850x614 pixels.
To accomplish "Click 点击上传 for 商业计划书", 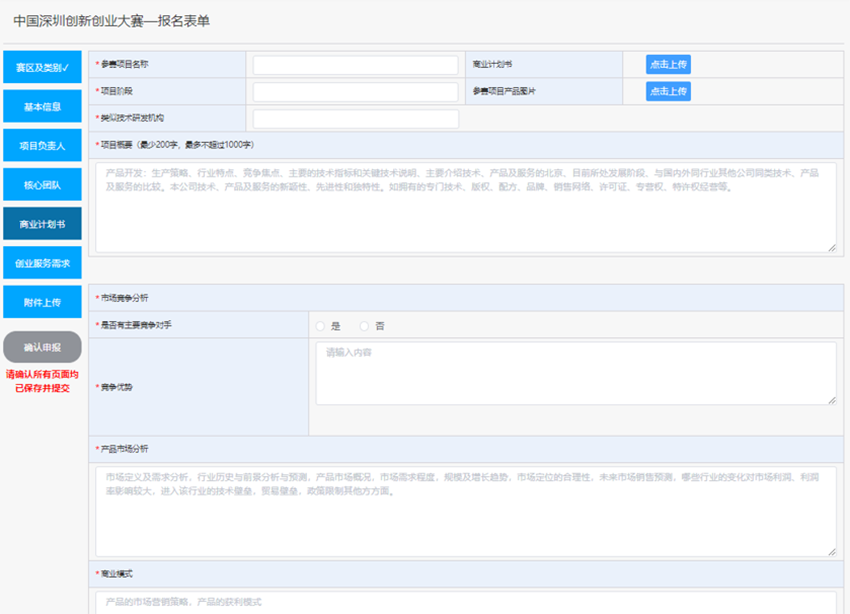I will coord(667,64).
